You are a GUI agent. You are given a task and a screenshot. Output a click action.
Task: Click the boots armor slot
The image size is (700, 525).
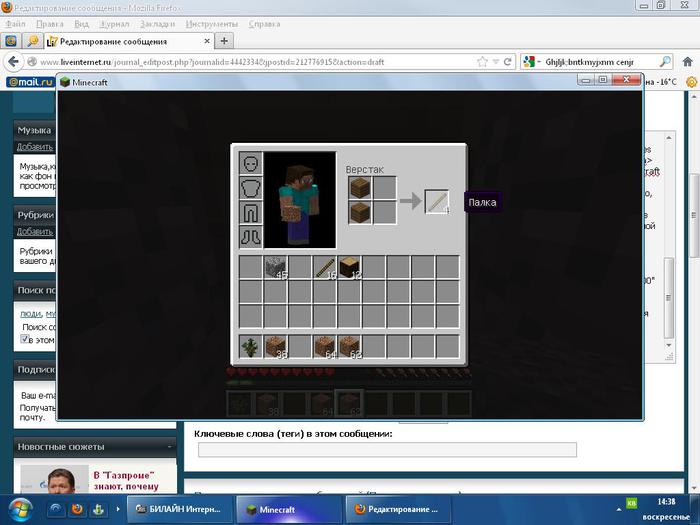click(x=250, y=237)
